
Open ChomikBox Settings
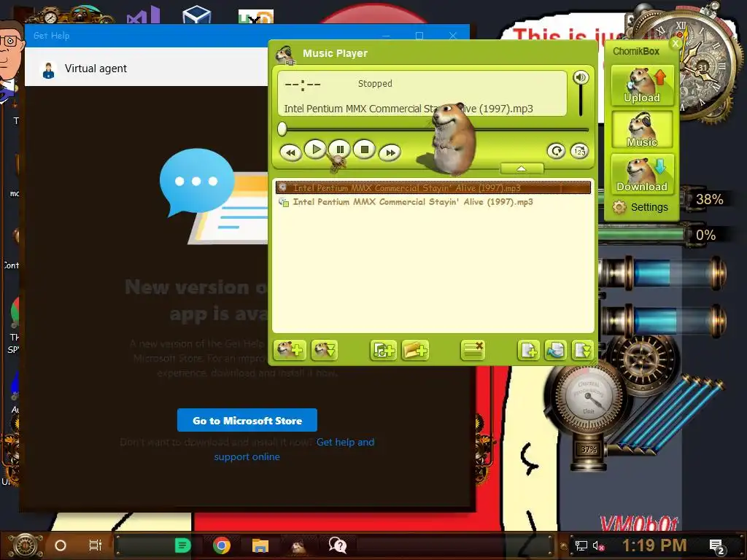tap(640, 207)
